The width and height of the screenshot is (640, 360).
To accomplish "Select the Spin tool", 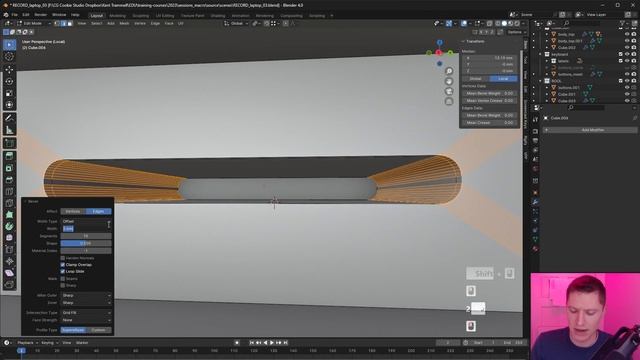I will pos(9,227).
